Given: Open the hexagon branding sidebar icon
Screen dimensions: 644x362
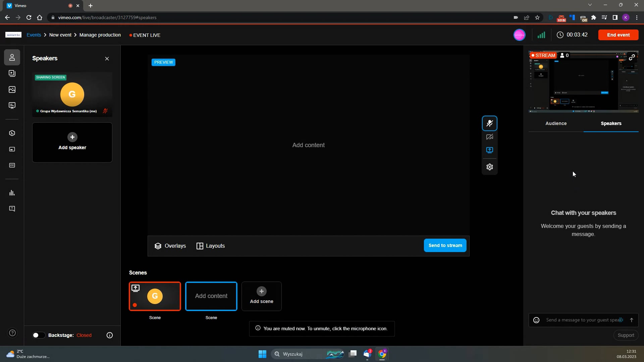Looking at the screenshot, I should 12,133.
